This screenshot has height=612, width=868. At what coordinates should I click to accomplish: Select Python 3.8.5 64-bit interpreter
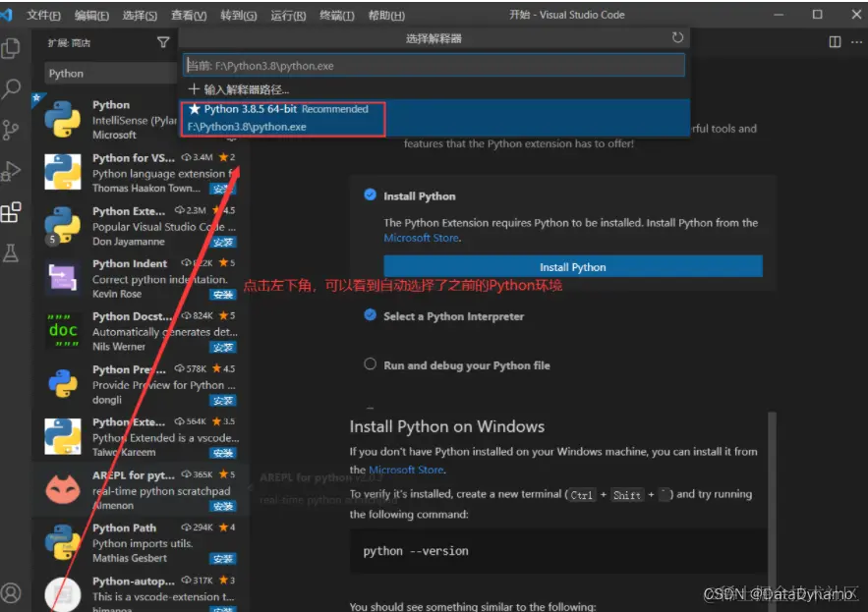(x=435, y=118)
